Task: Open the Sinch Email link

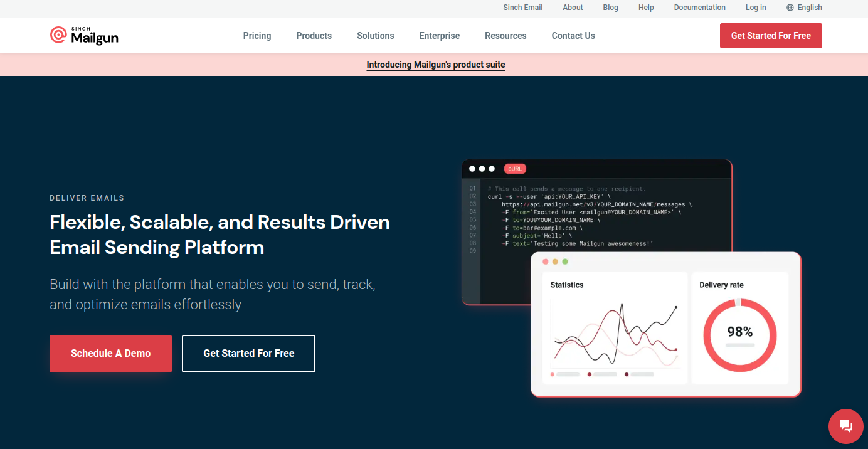Action: (522, 8)
